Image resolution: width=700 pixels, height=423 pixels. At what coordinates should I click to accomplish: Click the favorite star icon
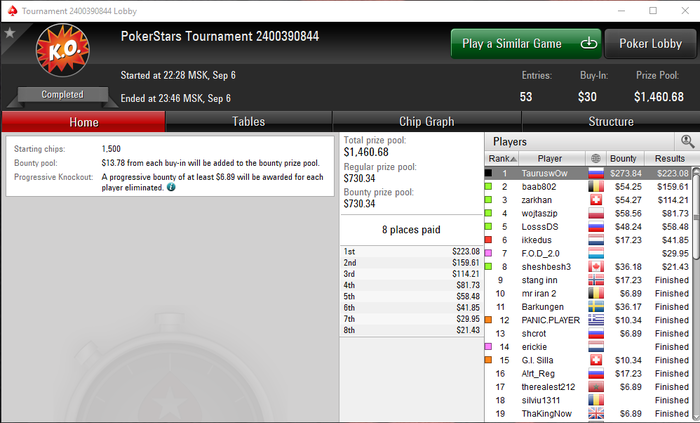[x=9, y=33]
